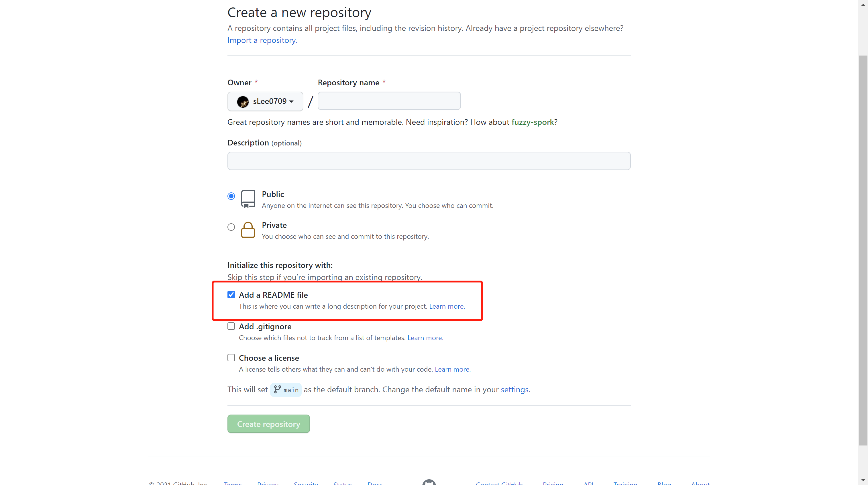Click the private repository lock icon
Viewport: 868px width, 485px height.
(248, 230)
